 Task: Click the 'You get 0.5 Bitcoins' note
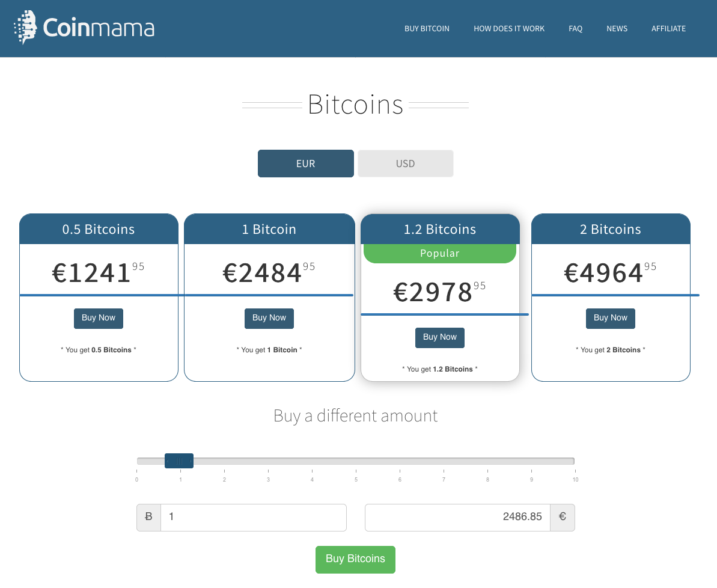tap(99, 350)
